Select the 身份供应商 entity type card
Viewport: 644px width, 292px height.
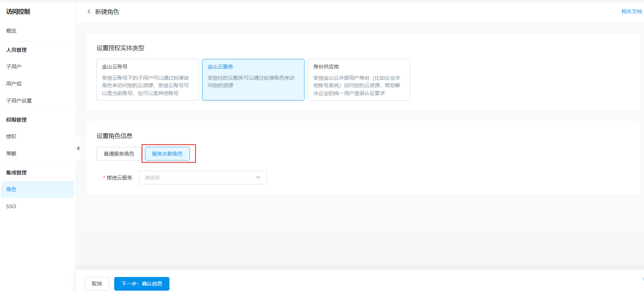pyautogui.click(x=359, y=80)
